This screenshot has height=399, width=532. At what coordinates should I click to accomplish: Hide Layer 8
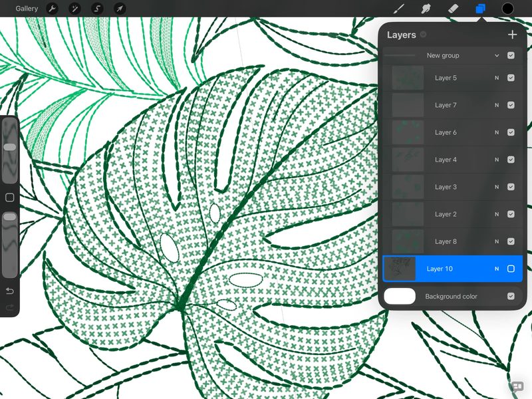coord(511,241)
